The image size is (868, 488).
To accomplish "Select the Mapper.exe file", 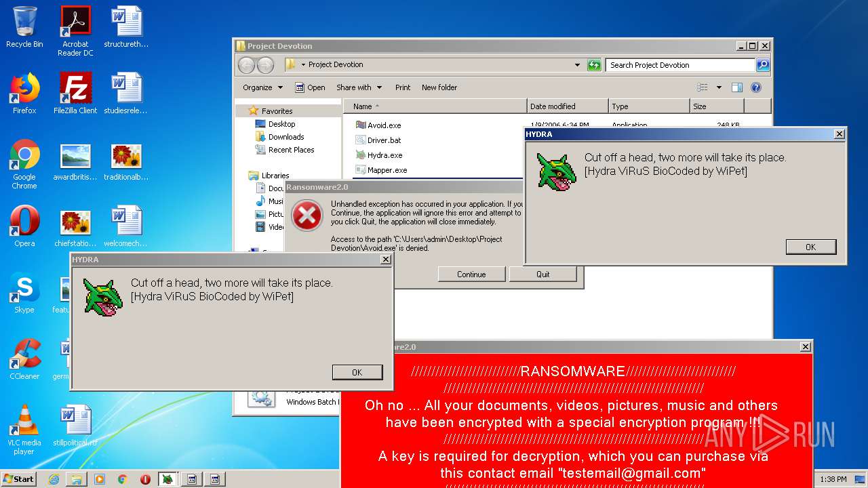I will [x=381, y=170].
